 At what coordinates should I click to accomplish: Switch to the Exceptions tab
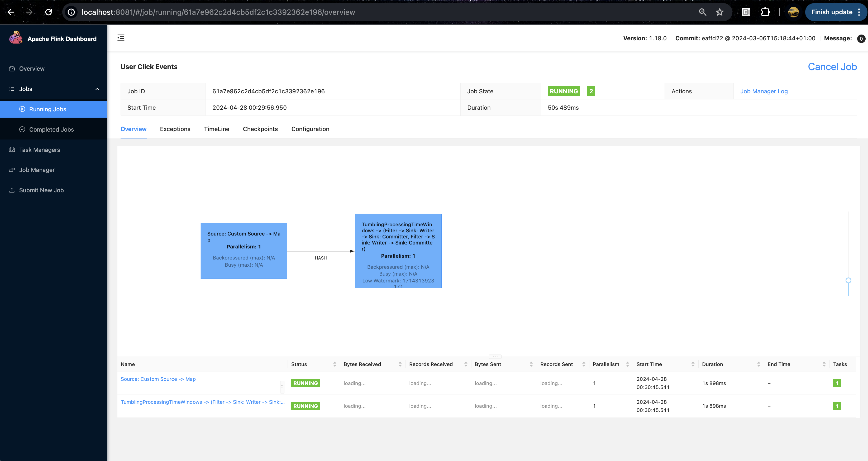175,129
